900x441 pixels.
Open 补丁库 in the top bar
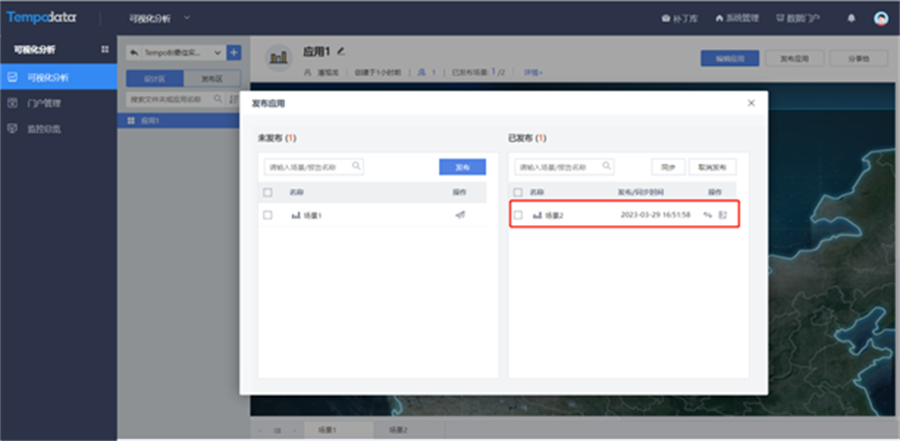[x=680, y=18]
